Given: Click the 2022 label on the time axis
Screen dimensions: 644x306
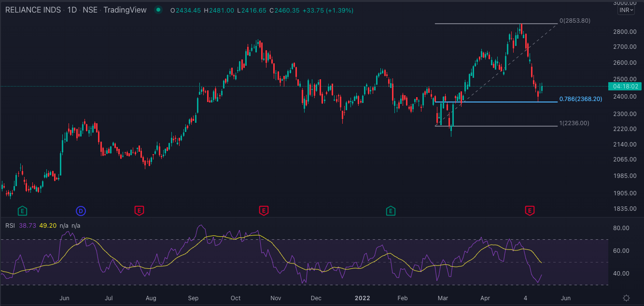Looking at the screenshot, I should click(363, 298).
